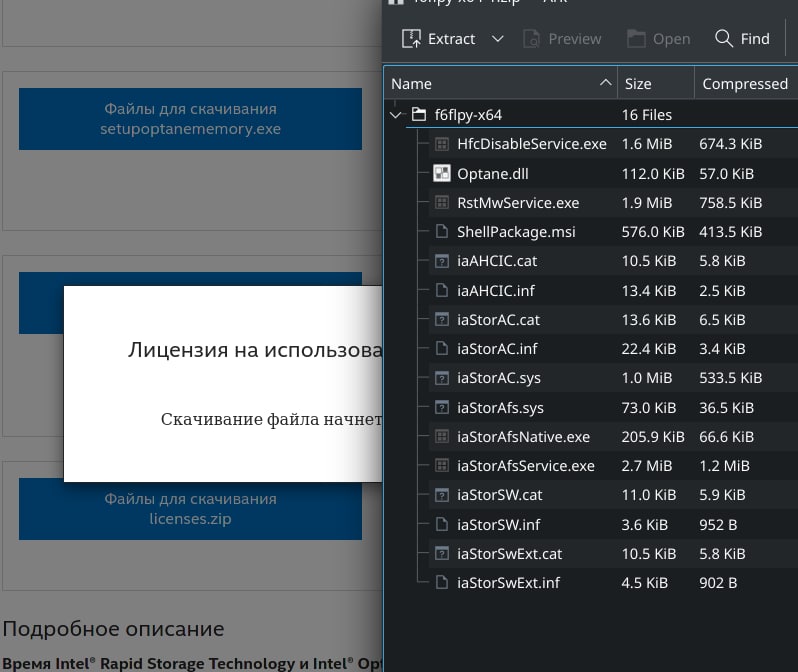This screenshot has width=798, height=672.
Task: Select the ShellPackage.msi file icon
Action: [442, 232]
